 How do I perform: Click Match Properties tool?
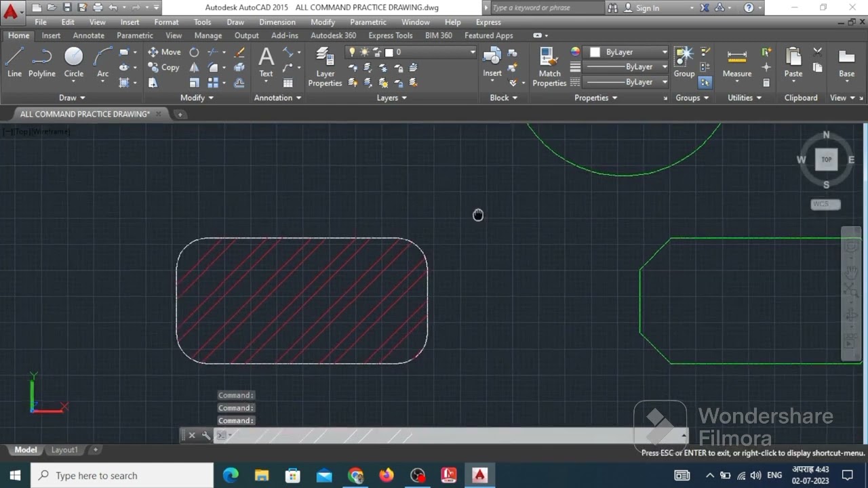click(x=549, y=67)
